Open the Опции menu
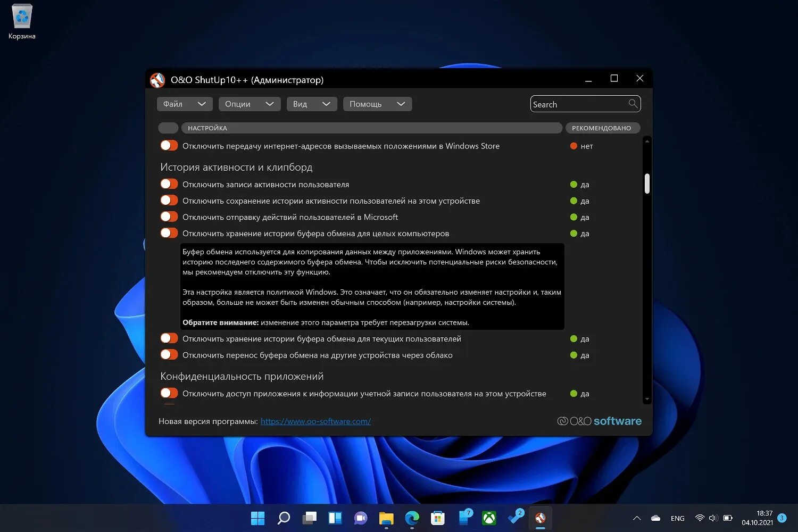 (x=250, y=104)
